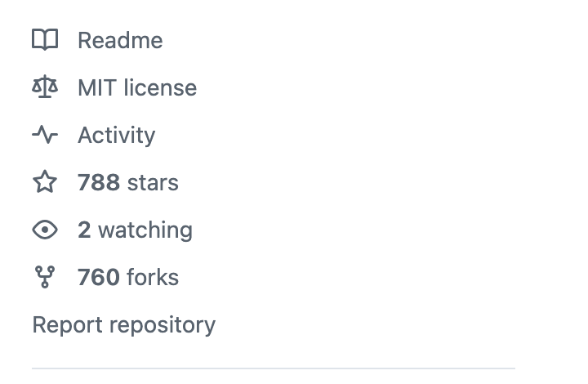Image resolution: width=588 pixels, height=384 pixels.
Task: Click the MIT license scale icon
Action: [x=45, y=87]
